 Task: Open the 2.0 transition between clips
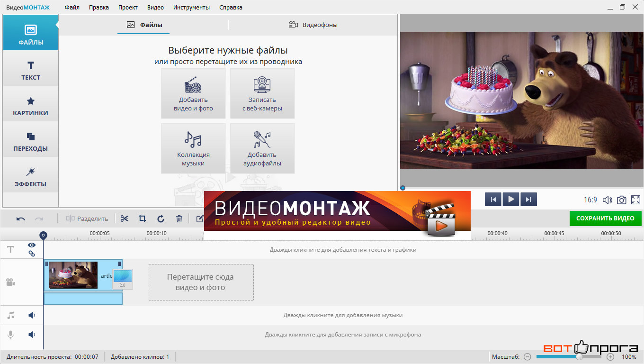(123, 279)
